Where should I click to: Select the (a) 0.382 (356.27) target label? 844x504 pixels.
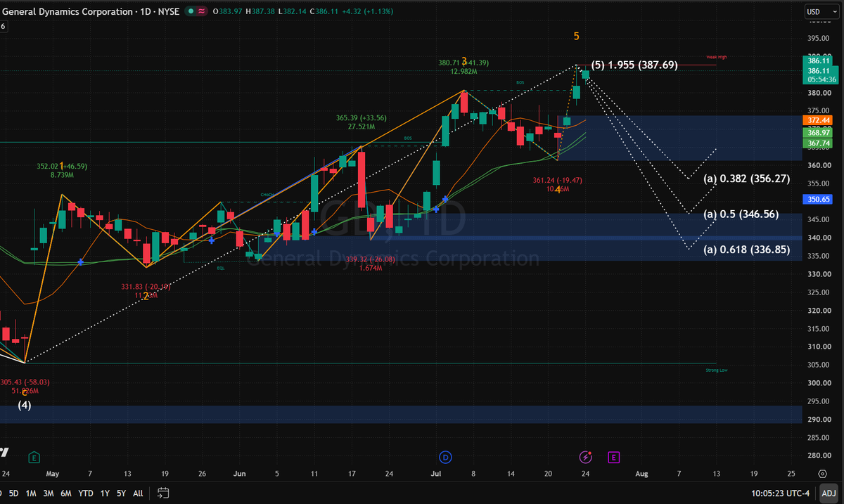click(x=747, y=179)
